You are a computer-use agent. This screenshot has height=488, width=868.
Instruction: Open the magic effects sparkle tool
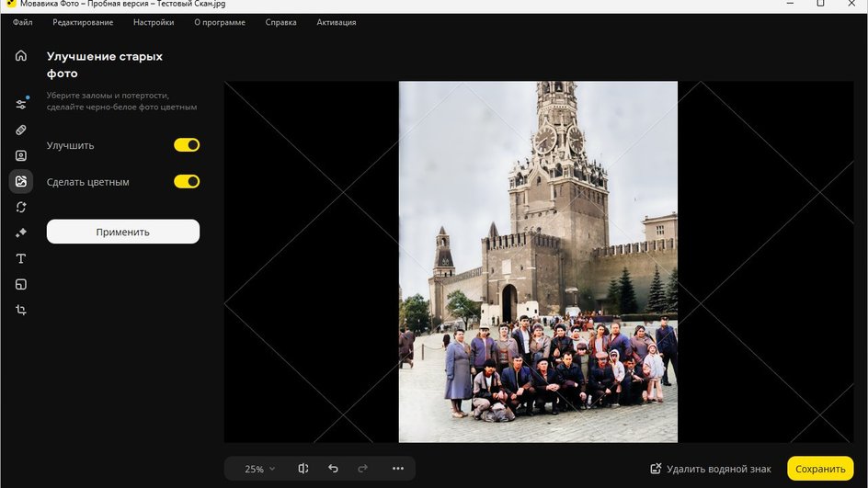pos(21,233)
